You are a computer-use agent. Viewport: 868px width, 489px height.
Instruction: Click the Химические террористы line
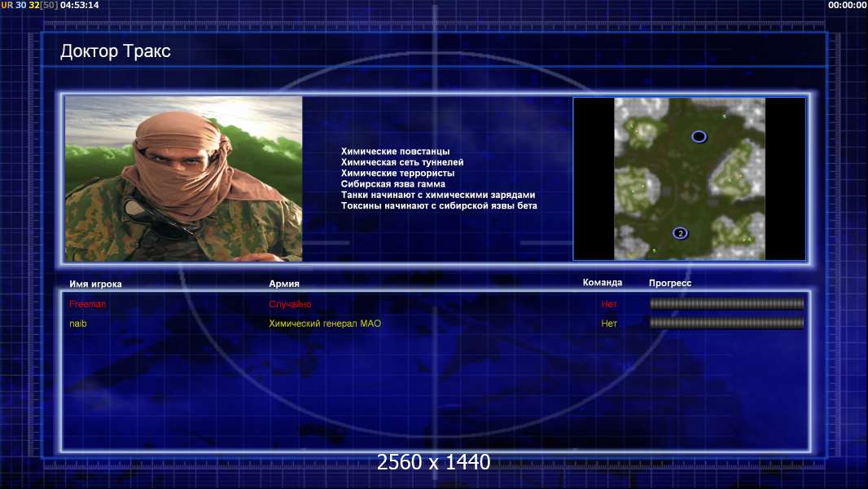397,173
